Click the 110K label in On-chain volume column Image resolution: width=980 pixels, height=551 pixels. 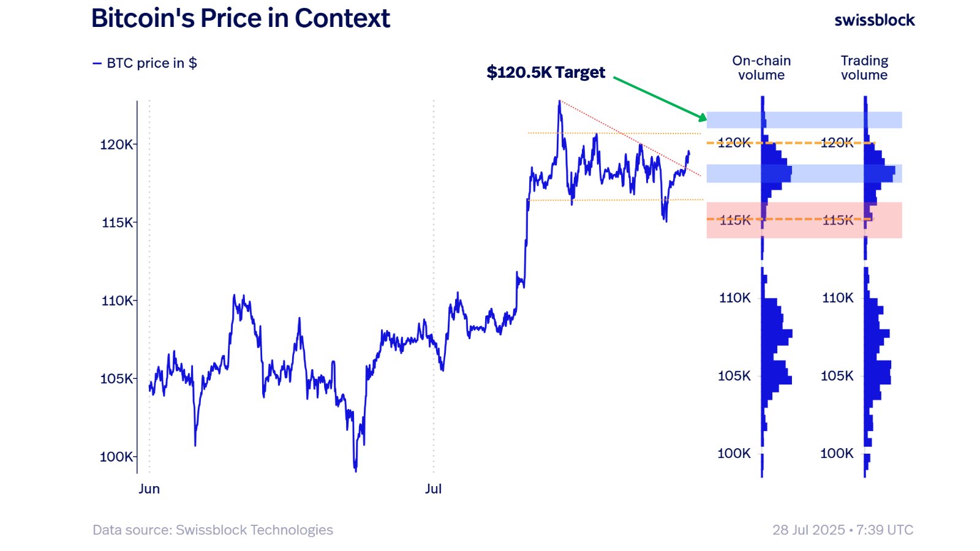[734, 298]
